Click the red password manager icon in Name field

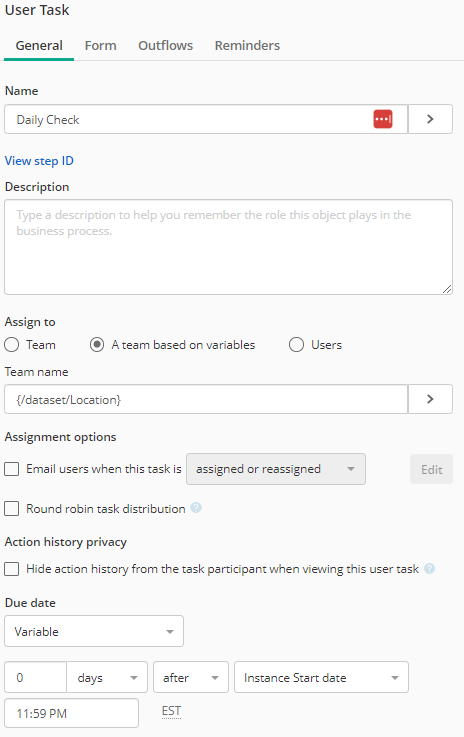(x=383, y=119)
